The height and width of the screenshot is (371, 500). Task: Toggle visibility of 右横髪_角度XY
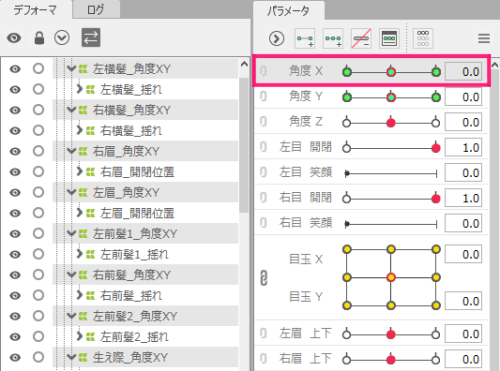point(15,110)
